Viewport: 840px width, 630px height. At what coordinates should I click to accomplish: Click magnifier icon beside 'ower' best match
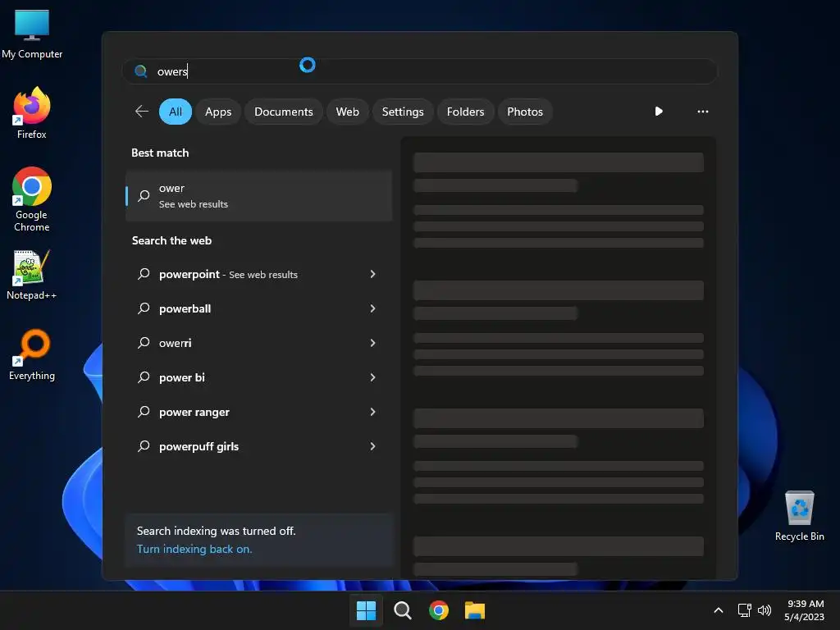pos(144,196)
